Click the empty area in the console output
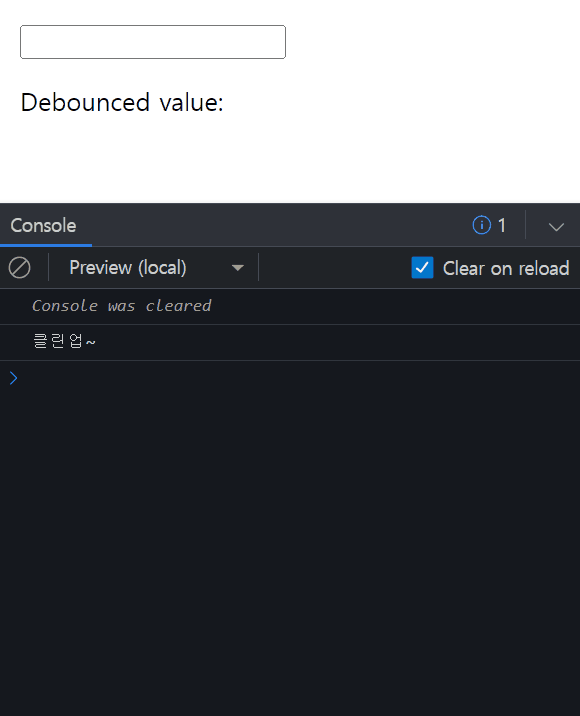 [290, 548]
